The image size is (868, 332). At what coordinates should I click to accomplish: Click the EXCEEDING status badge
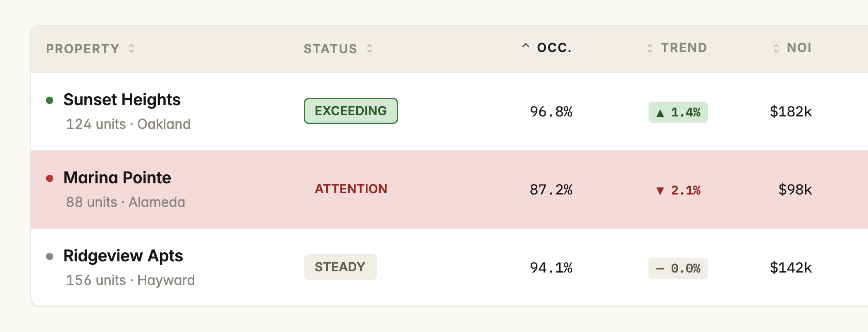click(x=351, y=111)
